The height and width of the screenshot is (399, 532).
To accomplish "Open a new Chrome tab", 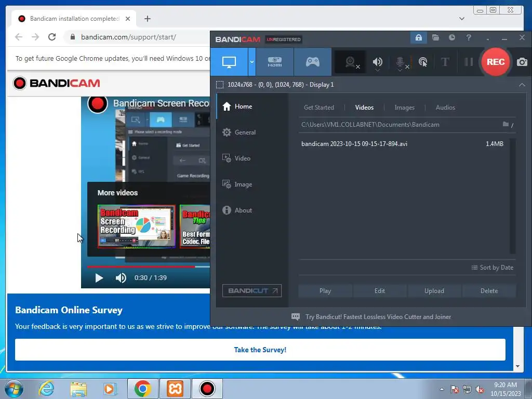I will (x=147, y=19).
